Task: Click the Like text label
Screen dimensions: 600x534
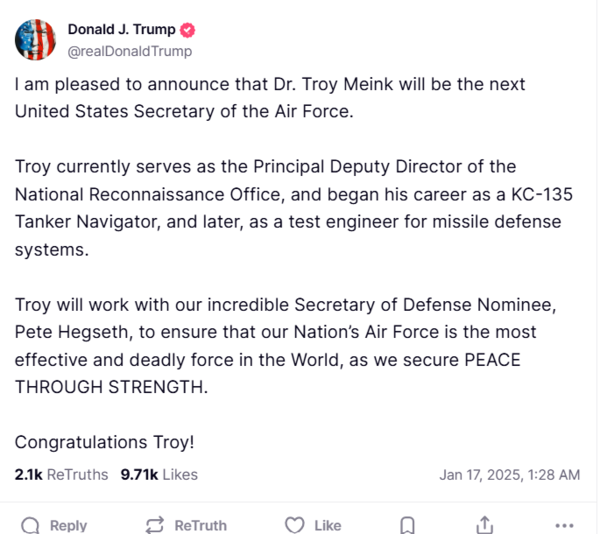Action: coord(327,525)
